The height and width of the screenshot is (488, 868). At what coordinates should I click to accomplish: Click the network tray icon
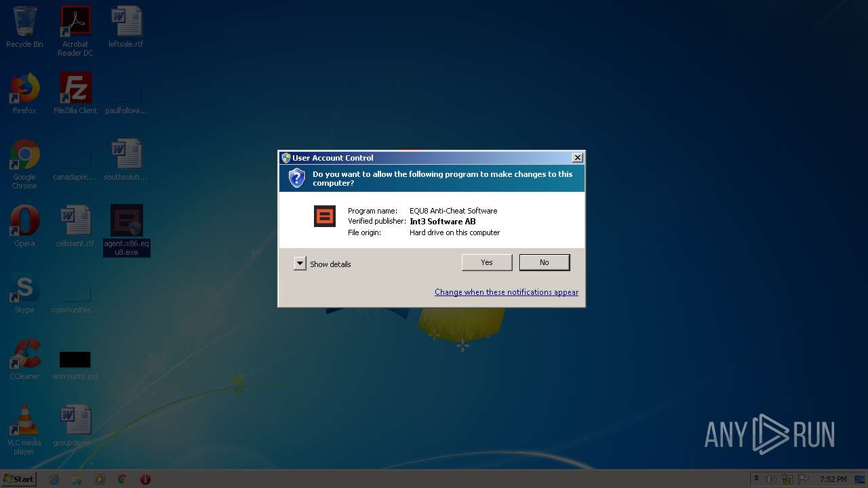coord(788,479)
